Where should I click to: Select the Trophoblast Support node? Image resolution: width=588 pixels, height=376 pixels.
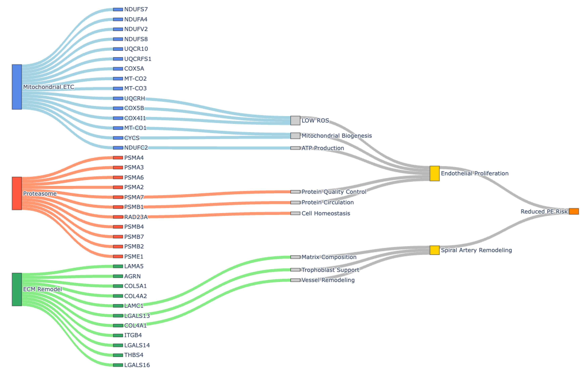click(295, 270)
